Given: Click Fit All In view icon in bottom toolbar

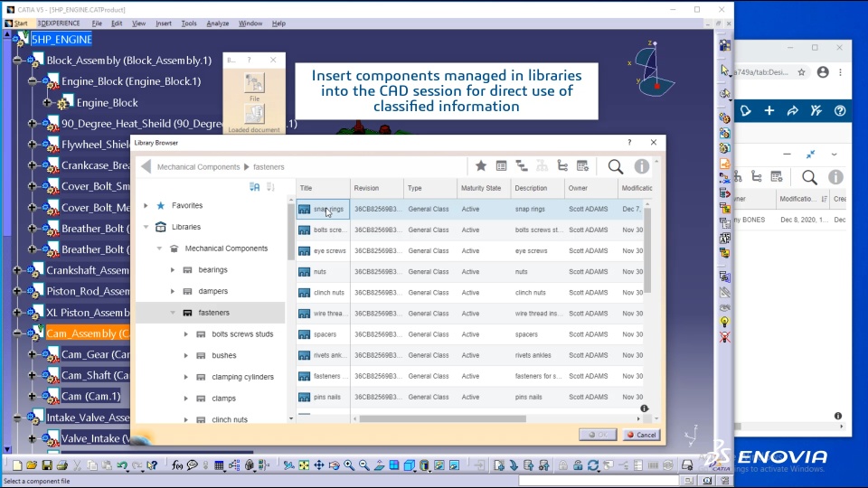Looking at the screenshot, I should coord(304,465).
